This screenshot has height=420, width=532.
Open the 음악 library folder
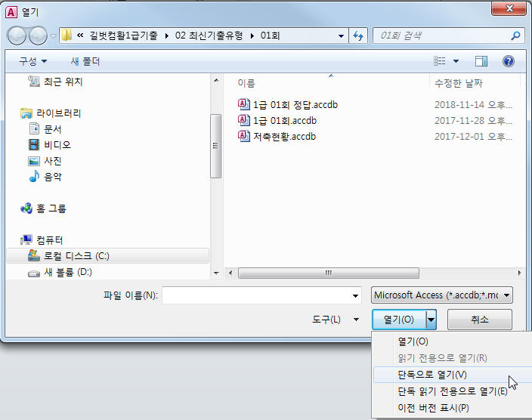click(53, 177)
